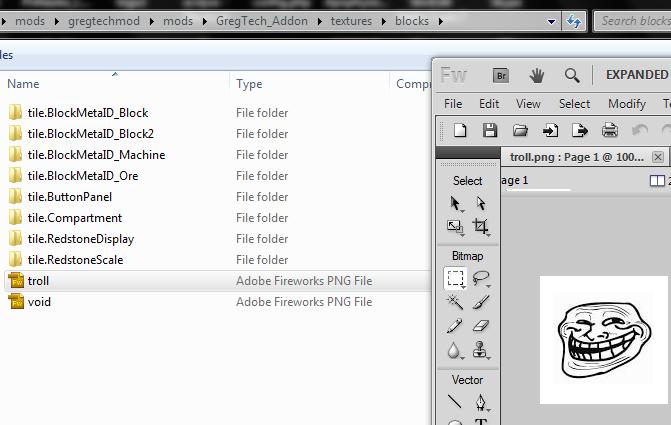Select the Pointer tool in Fireworks
Screen dimensions: 671x425
455,203
